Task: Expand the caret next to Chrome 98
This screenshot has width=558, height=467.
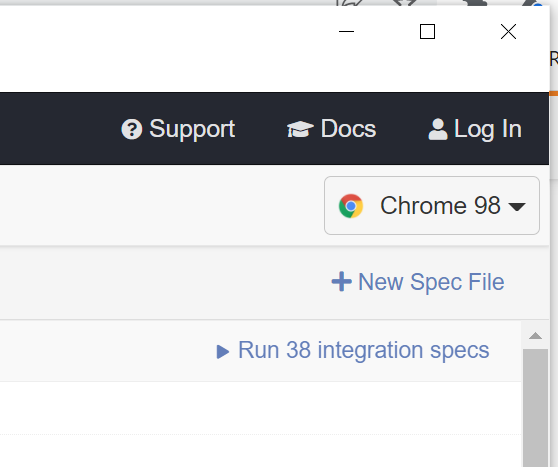Action: (x=517, y=206)
